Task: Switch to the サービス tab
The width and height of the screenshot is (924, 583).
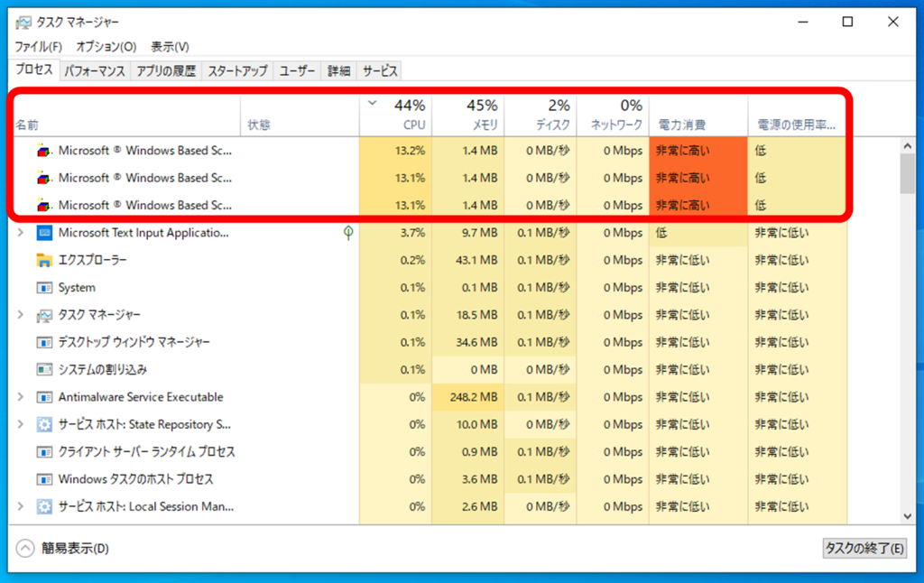Action: 380,71
